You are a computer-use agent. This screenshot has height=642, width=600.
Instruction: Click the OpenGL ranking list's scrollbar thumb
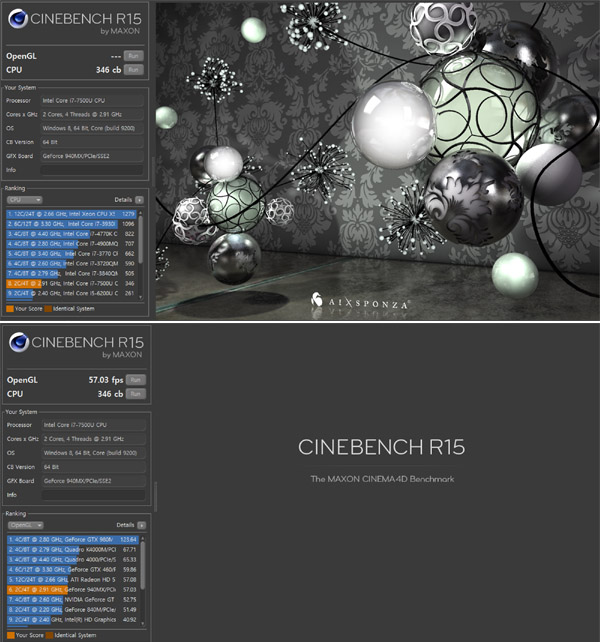click(x=143, y=566)
